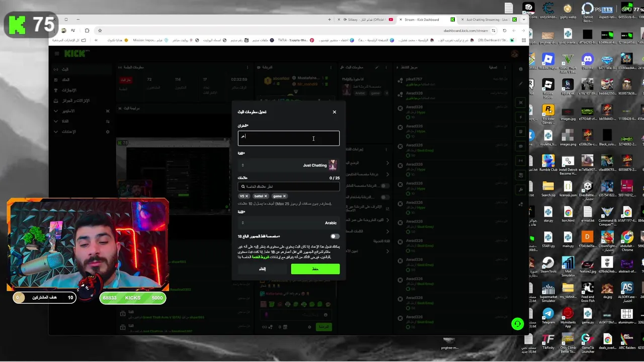644x362 pixels.
Task: Select the e-mail.txt desktop file
Action: click(587, 214)
